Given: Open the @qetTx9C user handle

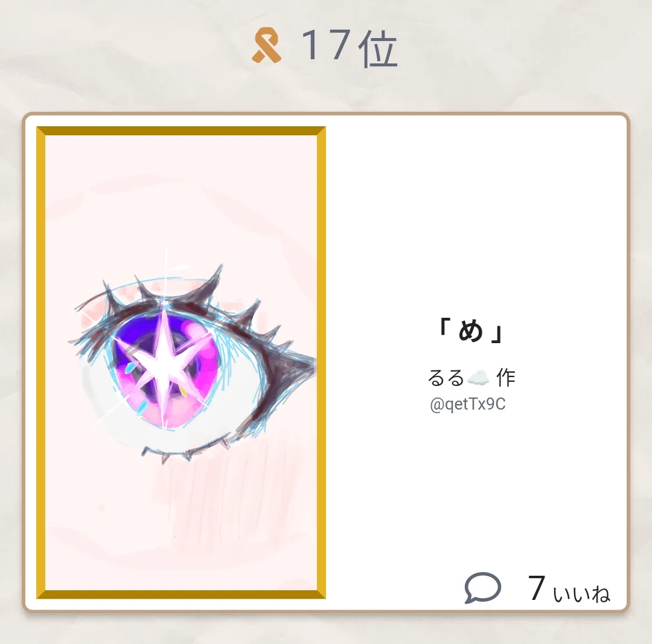Looking at the screenshot, I should 468,404.
